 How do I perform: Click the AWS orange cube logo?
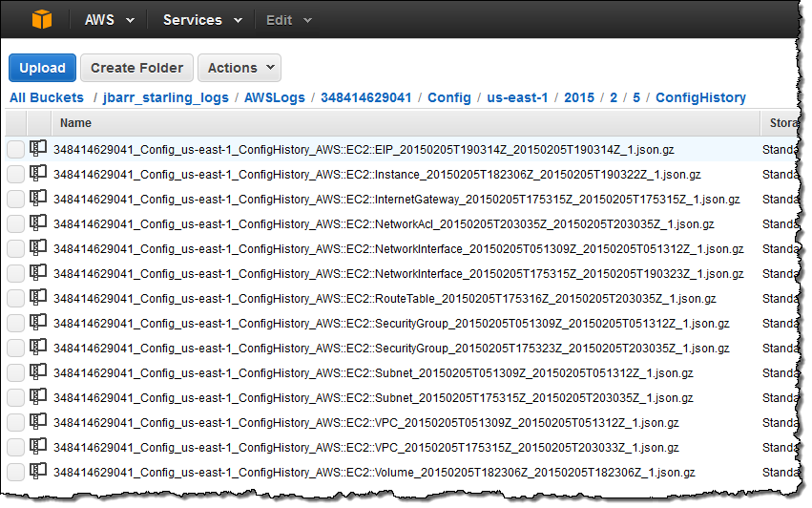42,19
